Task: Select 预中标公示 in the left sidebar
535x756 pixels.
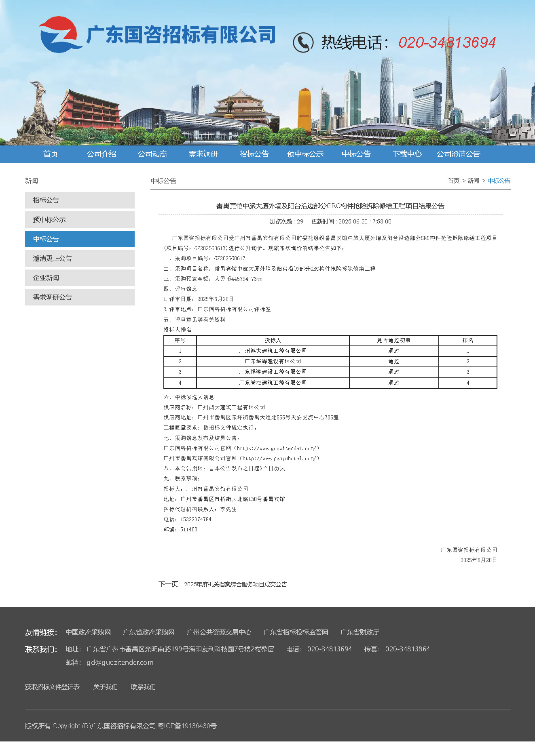Action: [x=80, y=219]
